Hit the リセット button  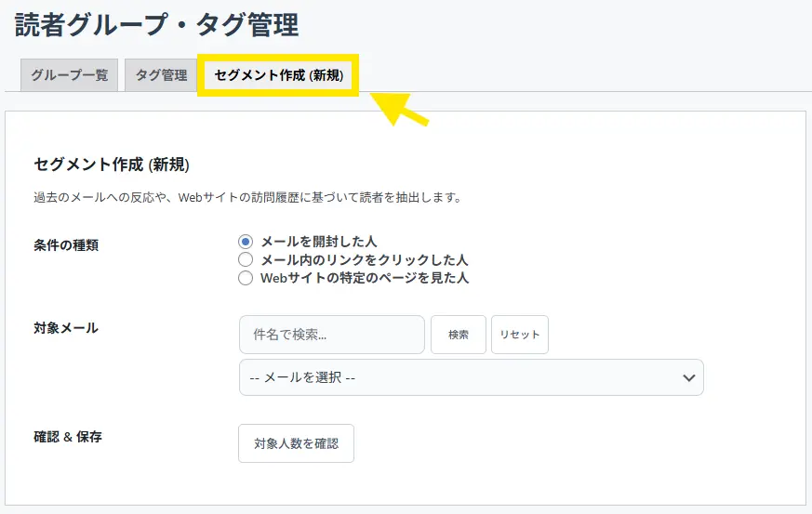pyautogui.click(x=519, y=335)
